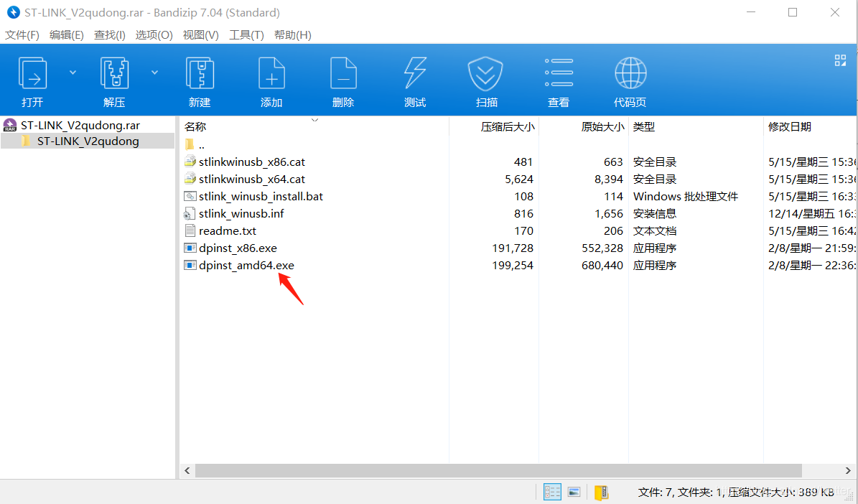The image size is (858, 504).
Task: Click the grid layout icon in toolbar corner
Action: (840, 60)
